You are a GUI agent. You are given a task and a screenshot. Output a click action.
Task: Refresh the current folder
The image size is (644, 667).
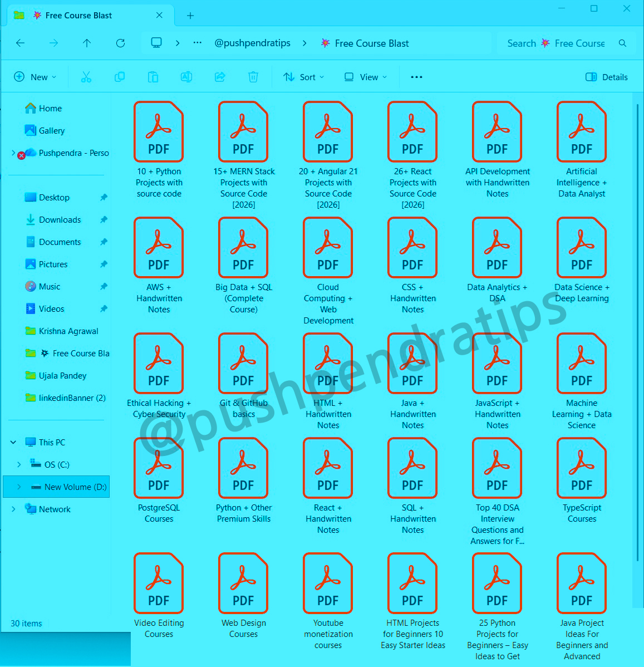(120, 43)
